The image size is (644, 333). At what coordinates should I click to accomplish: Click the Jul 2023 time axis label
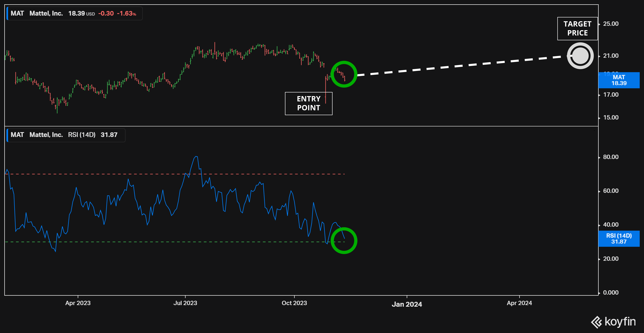[x=185, y=303]
